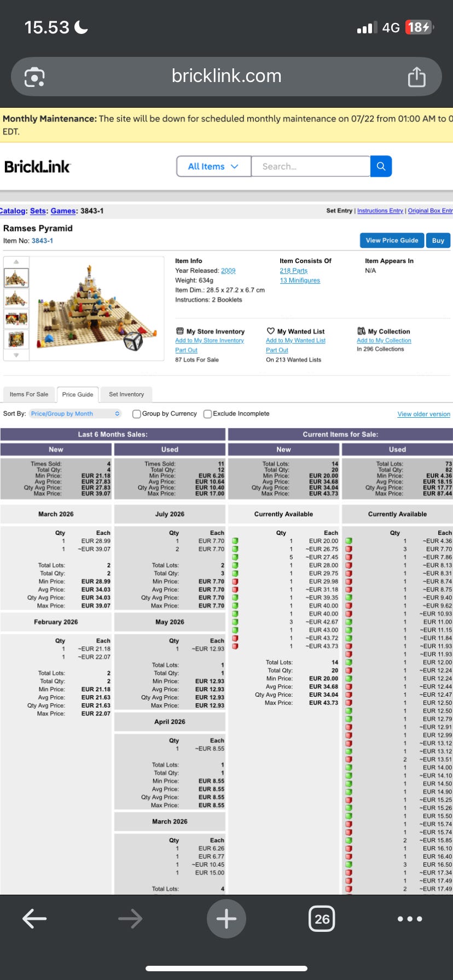Tap the browser forward arrow
The image size is (453, 980).
point(130,919)
